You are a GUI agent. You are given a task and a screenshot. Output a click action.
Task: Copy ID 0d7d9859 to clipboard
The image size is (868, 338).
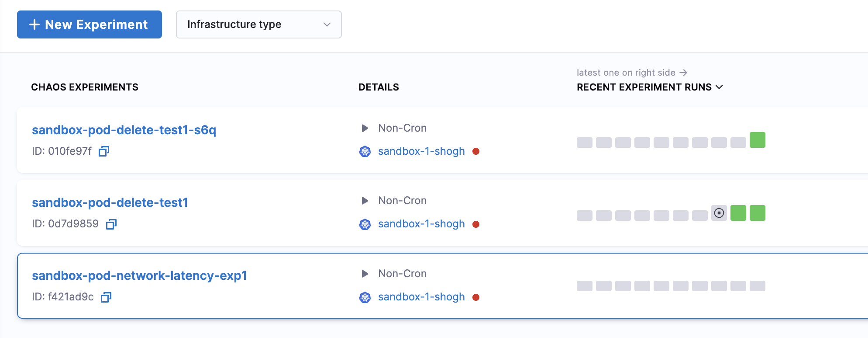[111, 224]
